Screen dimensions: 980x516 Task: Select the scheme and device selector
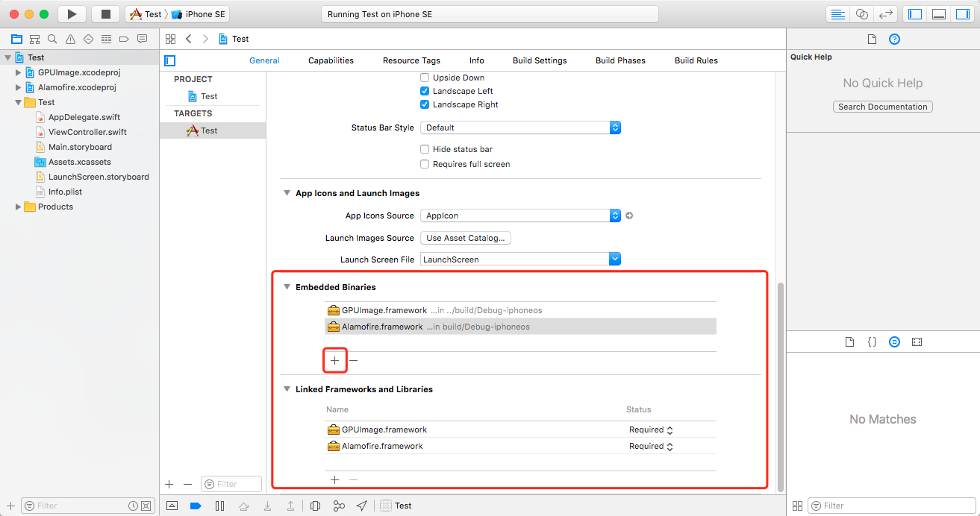pyautogui.click(x=178, y=14)
